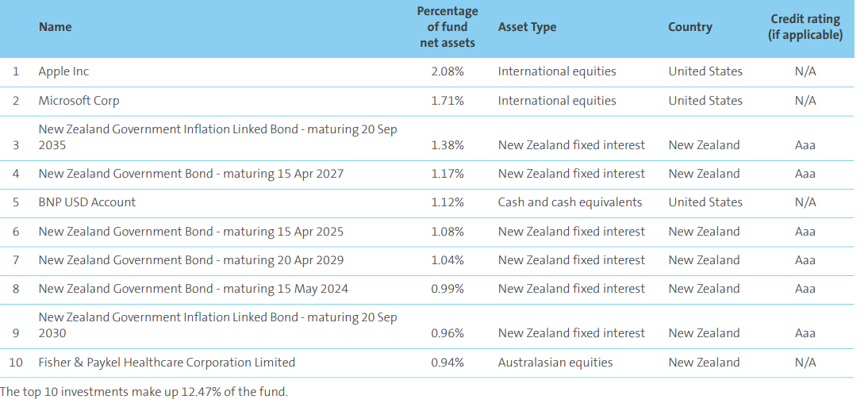Click the top 10 investments summary text
The width and height of the screenshot is (868, 403).
(x=144, y=392)
